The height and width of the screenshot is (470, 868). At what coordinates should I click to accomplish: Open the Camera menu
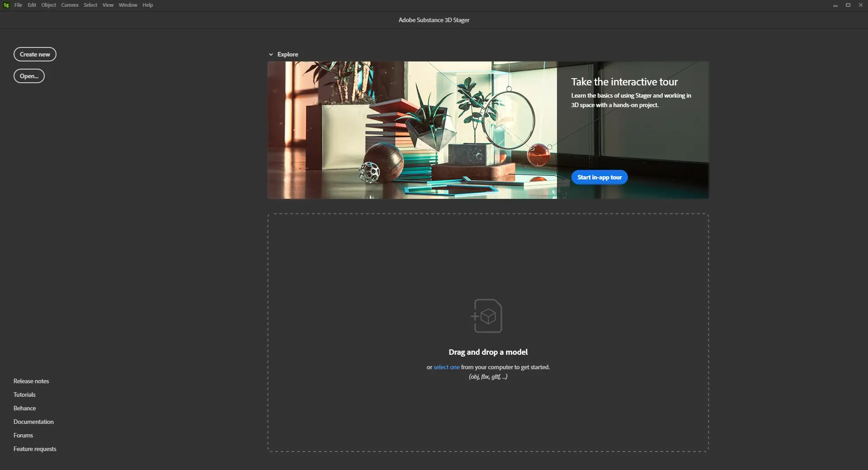(70, 5)
